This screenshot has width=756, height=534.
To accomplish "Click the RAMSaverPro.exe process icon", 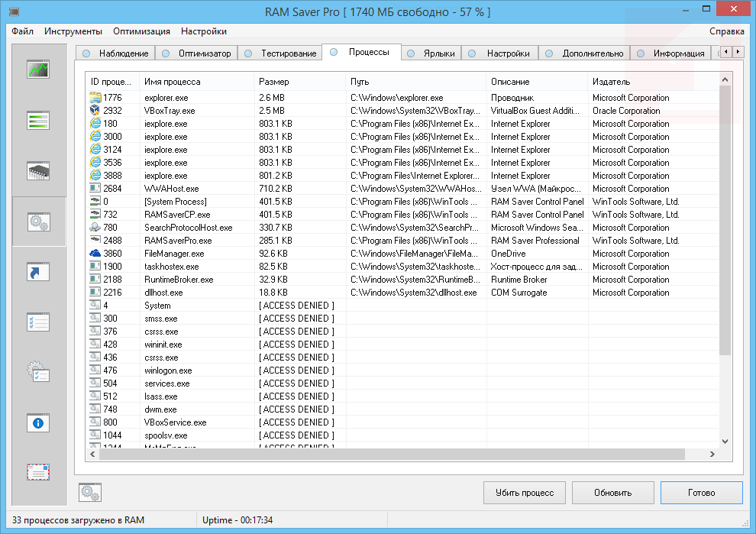I will [95, 240].
